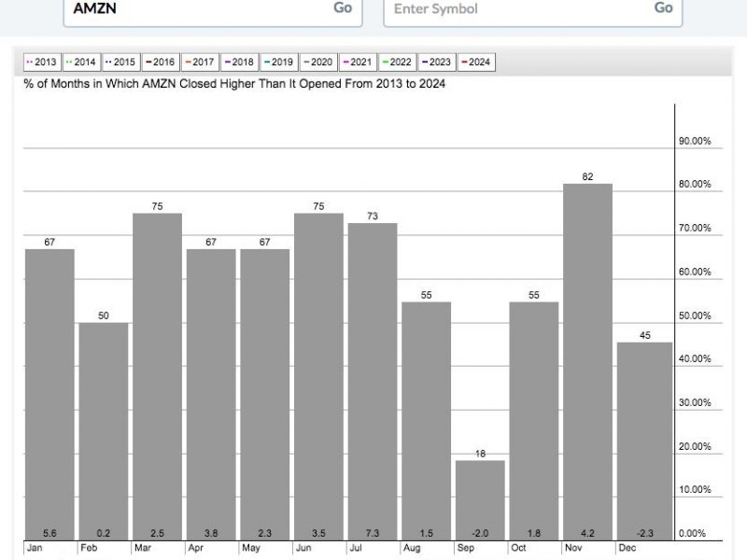Select the November bar showing 82
The width and height of the screenshot is (747, 560).
pyautogui.click(x=588, y=362)
